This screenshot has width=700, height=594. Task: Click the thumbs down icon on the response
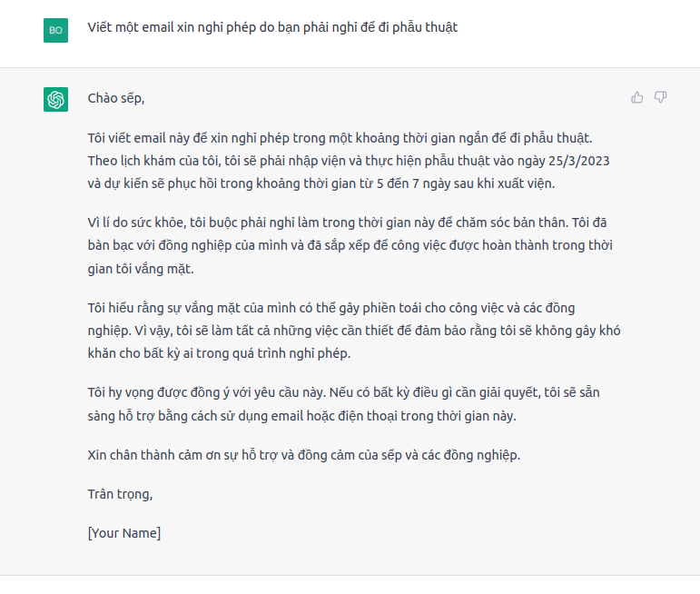[661, 97]
